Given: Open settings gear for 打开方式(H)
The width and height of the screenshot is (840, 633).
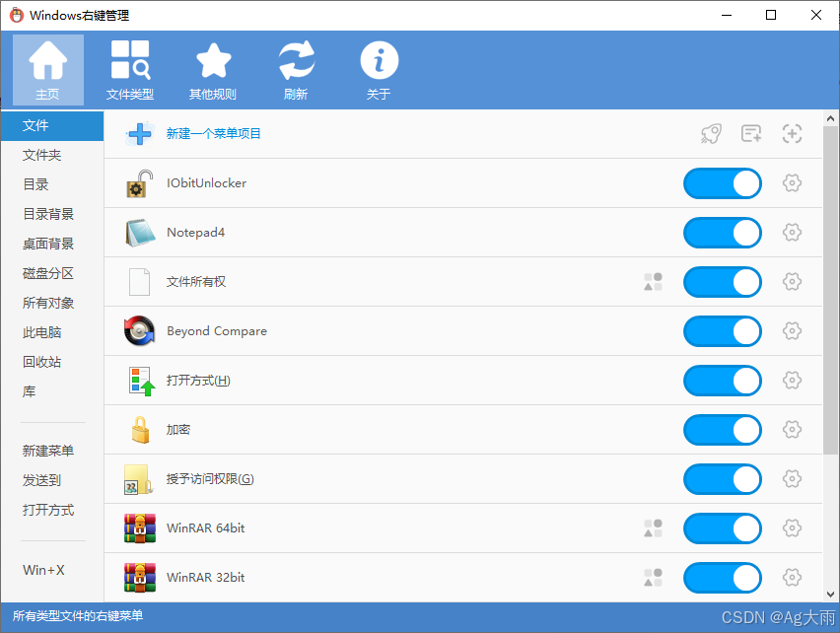Looking at the screenshot, I should [792, 381].
